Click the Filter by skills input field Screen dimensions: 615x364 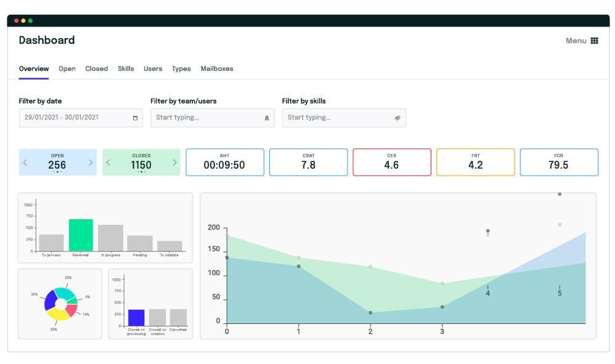click(x=344, y=118)
